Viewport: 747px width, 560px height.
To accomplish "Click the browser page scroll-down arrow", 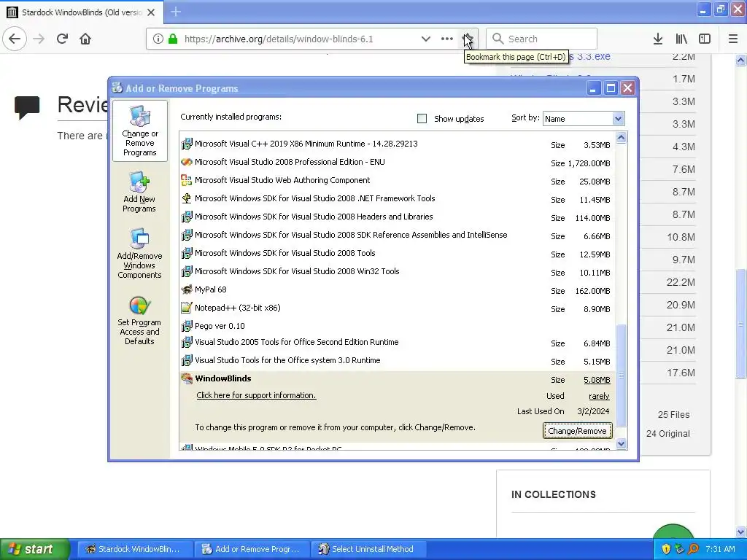I will [741, 532].
